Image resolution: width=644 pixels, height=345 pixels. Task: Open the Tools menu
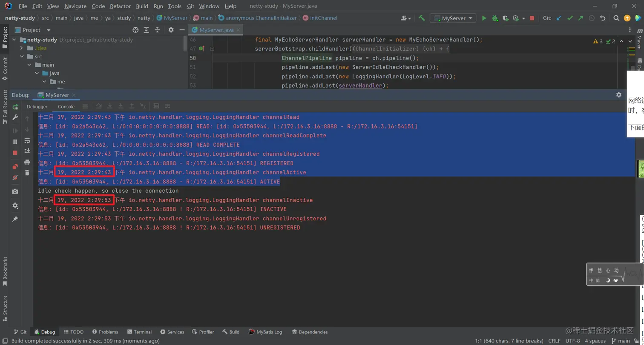click(175, 6)
